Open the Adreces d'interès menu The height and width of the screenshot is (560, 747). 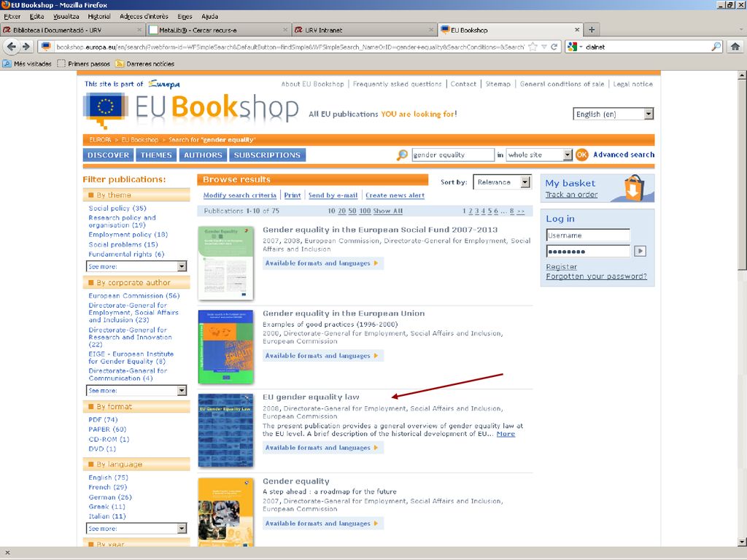144,16
